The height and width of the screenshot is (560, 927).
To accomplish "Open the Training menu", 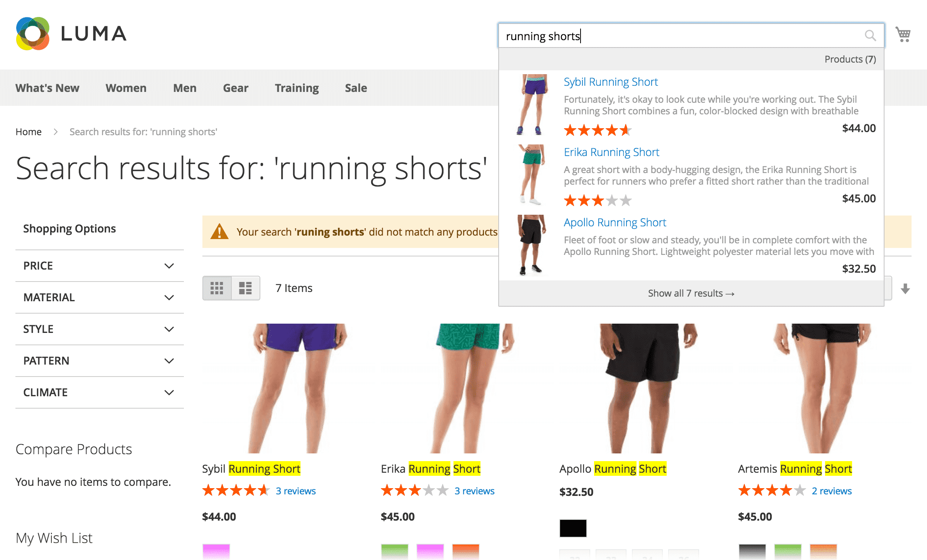I will tap(296, 88).
